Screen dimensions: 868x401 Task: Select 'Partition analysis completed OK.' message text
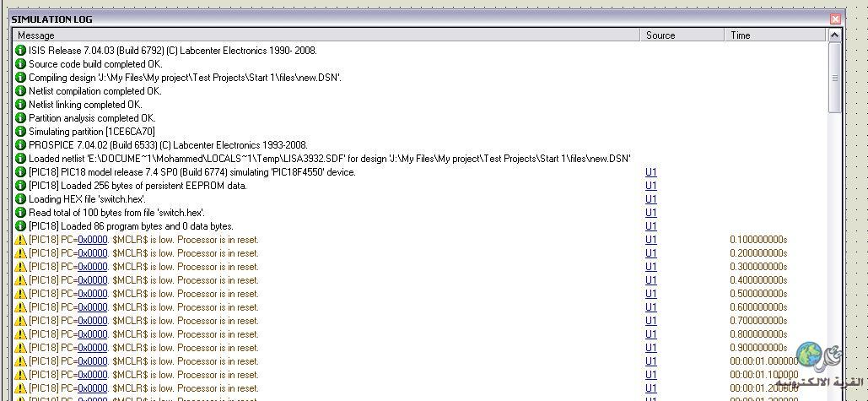pos(93,118)
